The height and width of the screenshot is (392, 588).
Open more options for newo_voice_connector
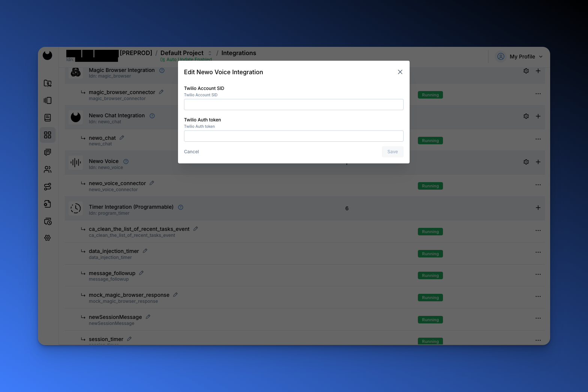pos(538,185)
